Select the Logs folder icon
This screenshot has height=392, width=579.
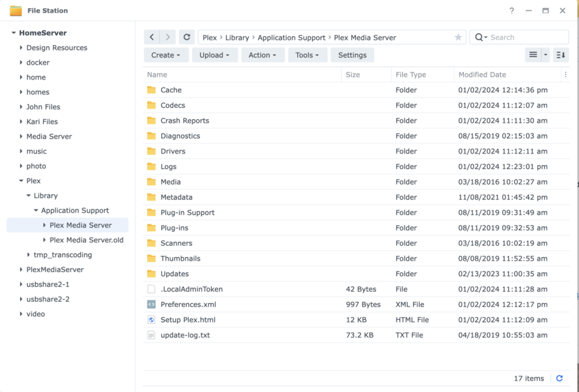[152, 166]
